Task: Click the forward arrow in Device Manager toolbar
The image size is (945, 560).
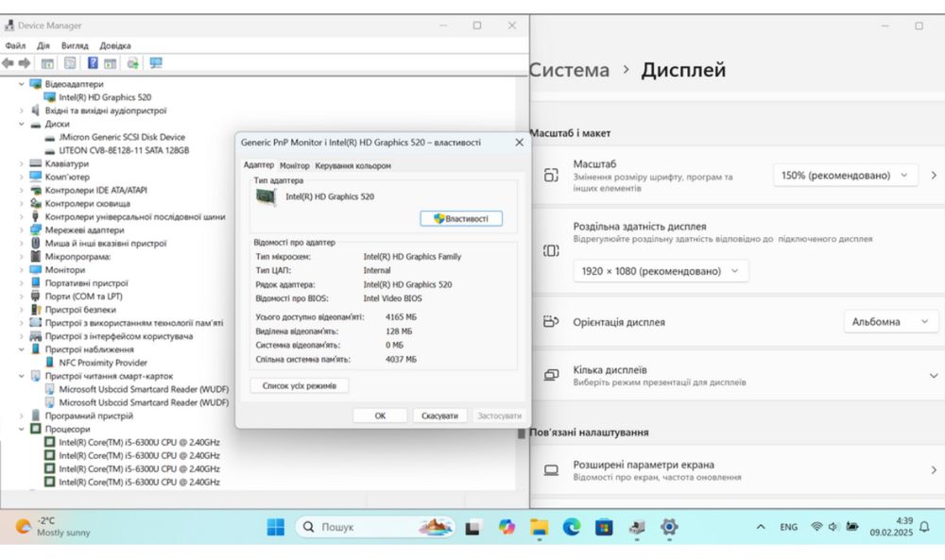Action: 25,63
